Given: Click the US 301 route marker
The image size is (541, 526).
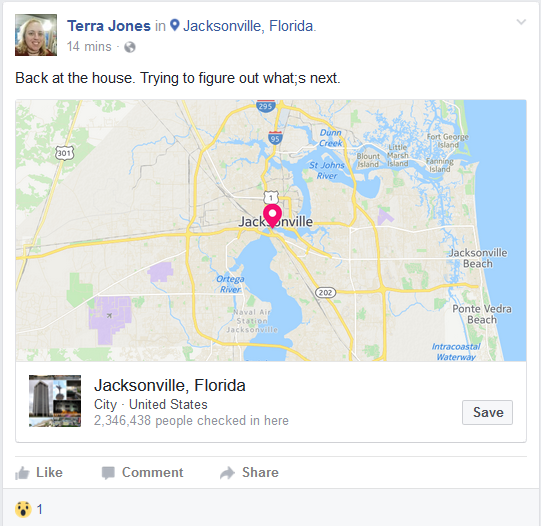Looking at the screenshot, I should [65, 153].
